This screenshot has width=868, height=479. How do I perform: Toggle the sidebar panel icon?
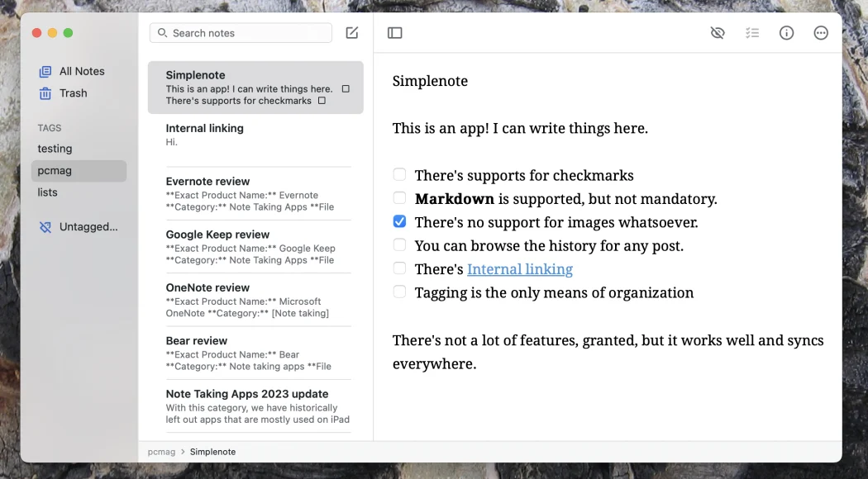pyautogui.click(x=395, y=33)
